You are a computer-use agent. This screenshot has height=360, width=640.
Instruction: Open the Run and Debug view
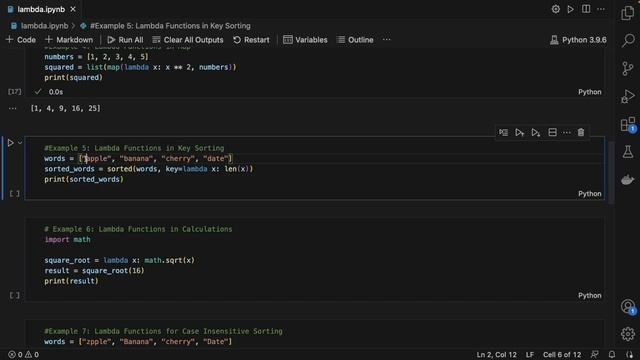[628, 96]
